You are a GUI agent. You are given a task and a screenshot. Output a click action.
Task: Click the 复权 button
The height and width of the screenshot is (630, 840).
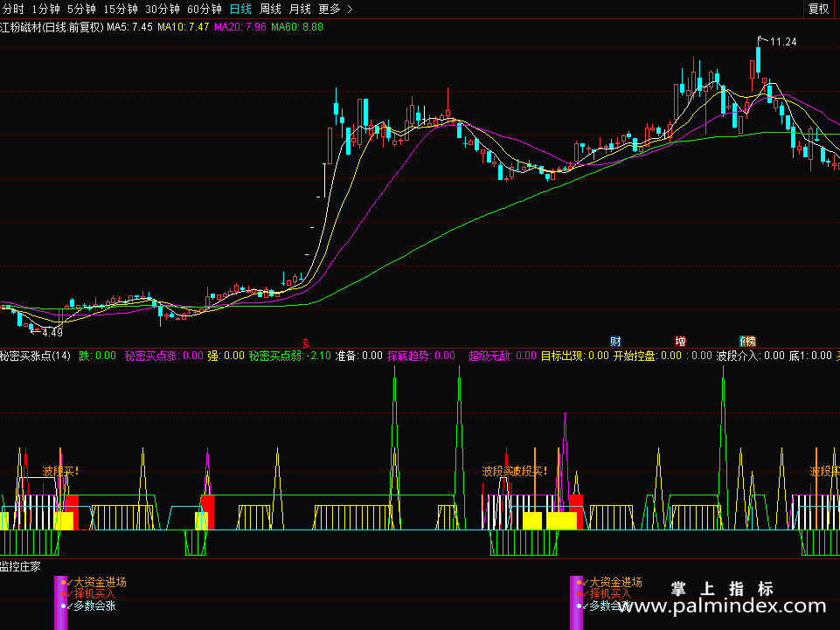click(x=818, y=9)
